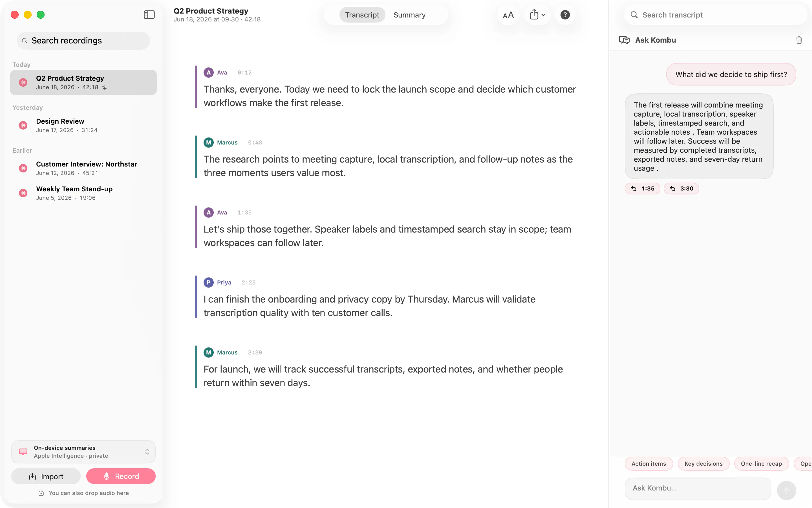Click sparkle icon on Q2 Product Strategy row
The image size is (812, 508).
coord(104,87)
